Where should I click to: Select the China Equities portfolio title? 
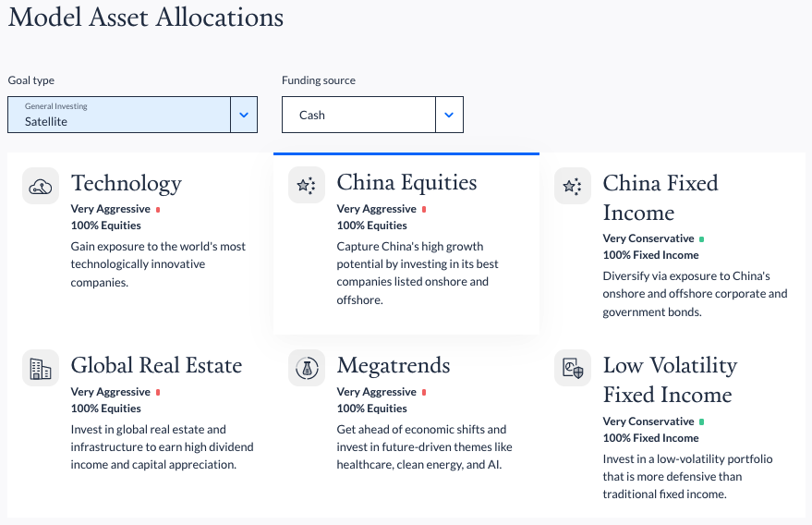(406, 182)
